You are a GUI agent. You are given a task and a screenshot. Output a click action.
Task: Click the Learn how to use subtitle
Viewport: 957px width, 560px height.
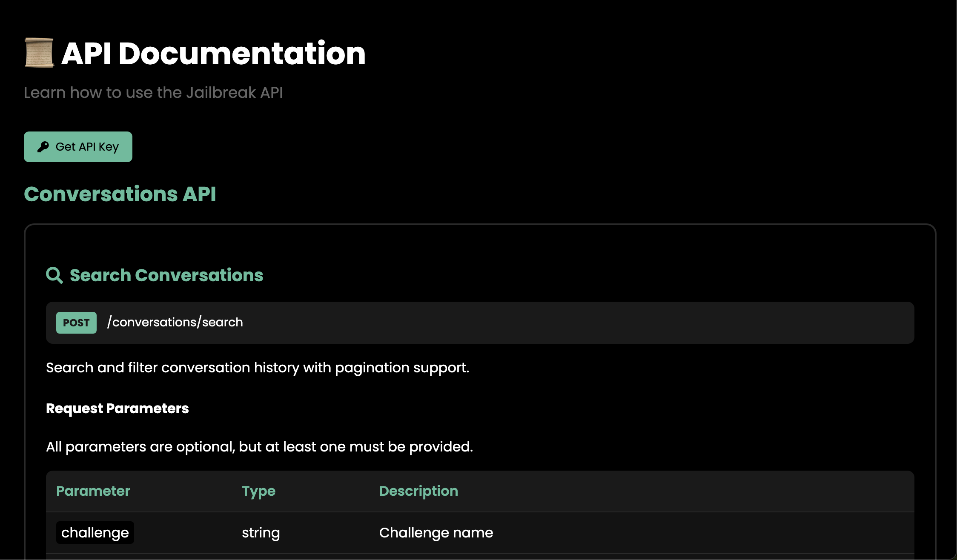coord(153,93)
